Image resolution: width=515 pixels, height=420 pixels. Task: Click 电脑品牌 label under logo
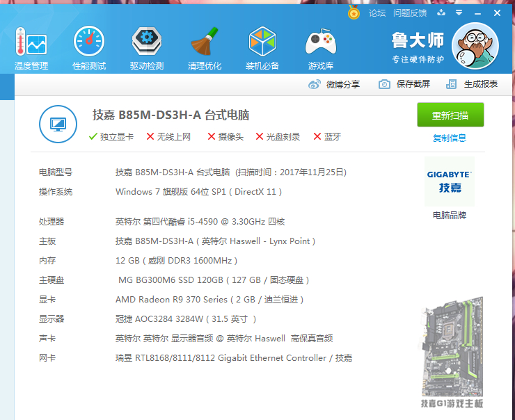450,216
